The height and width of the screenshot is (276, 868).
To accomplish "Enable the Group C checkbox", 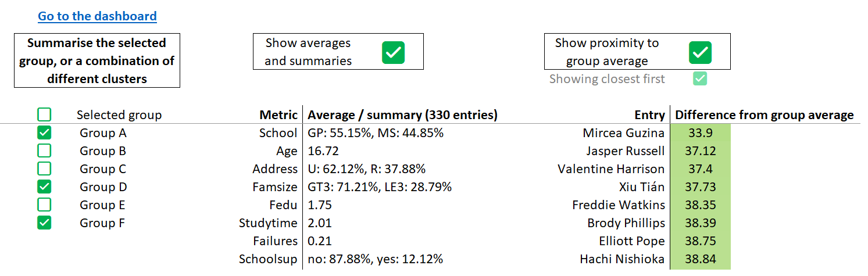I will pos(44,169).
